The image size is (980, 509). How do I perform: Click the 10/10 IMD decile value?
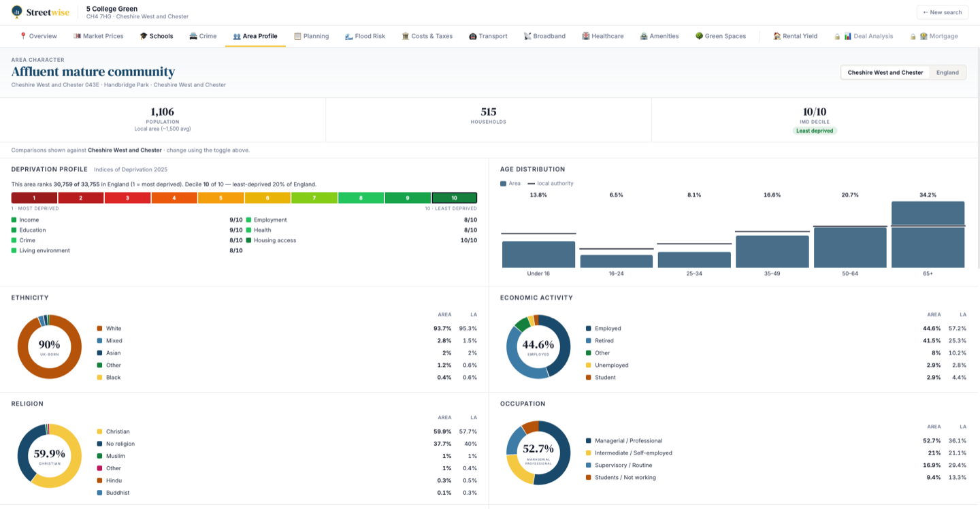pyautogui.click(x=815, y=112)
